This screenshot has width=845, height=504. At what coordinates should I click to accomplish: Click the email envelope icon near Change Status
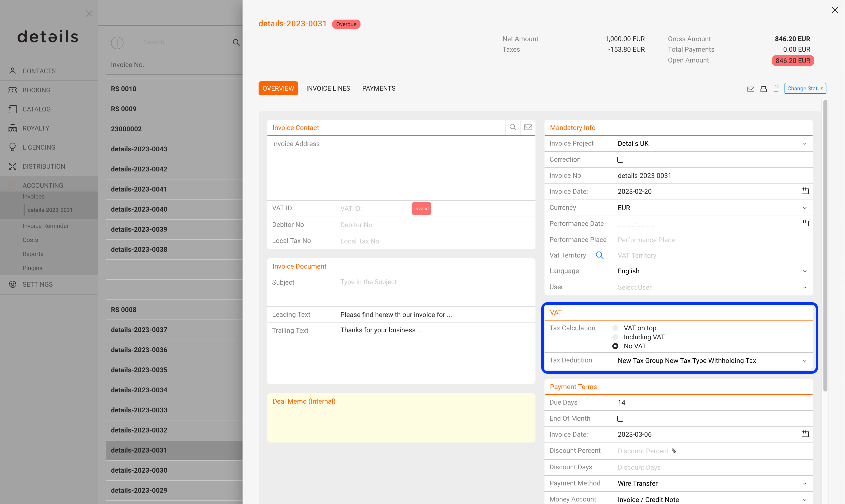[x=751, y=89]
